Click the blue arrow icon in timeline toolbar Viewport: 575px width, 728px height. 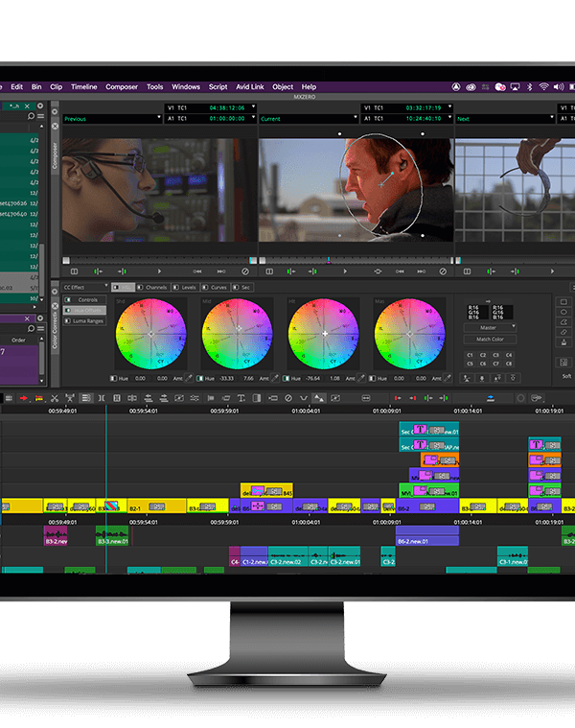pos(490,398)
